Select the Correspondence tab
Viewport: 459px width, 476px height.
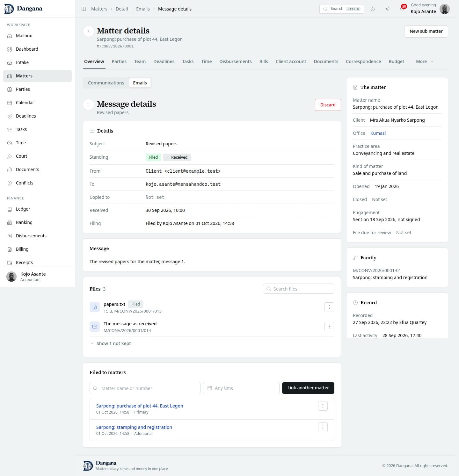click(363, 61)
